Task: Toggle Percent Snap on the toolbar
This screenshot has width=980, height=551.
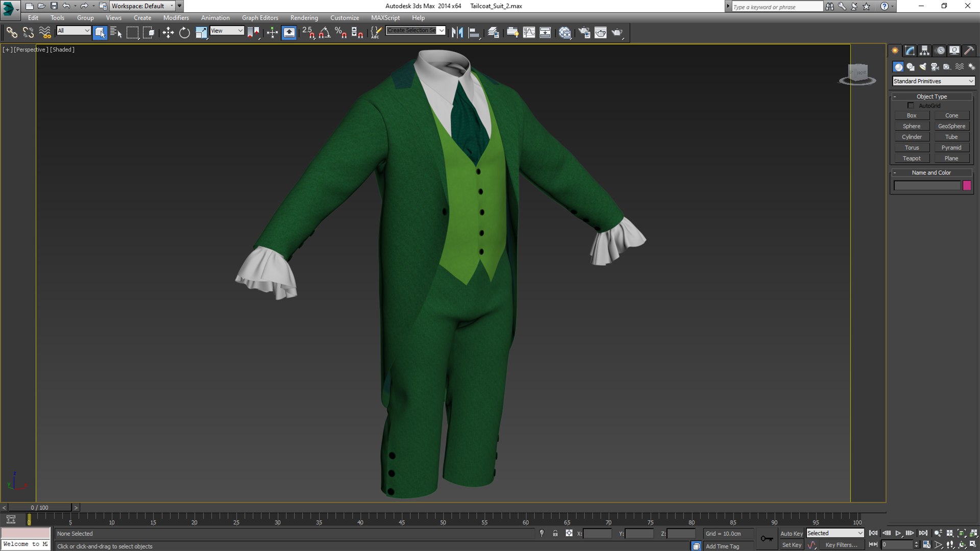Action: [341, 33]
